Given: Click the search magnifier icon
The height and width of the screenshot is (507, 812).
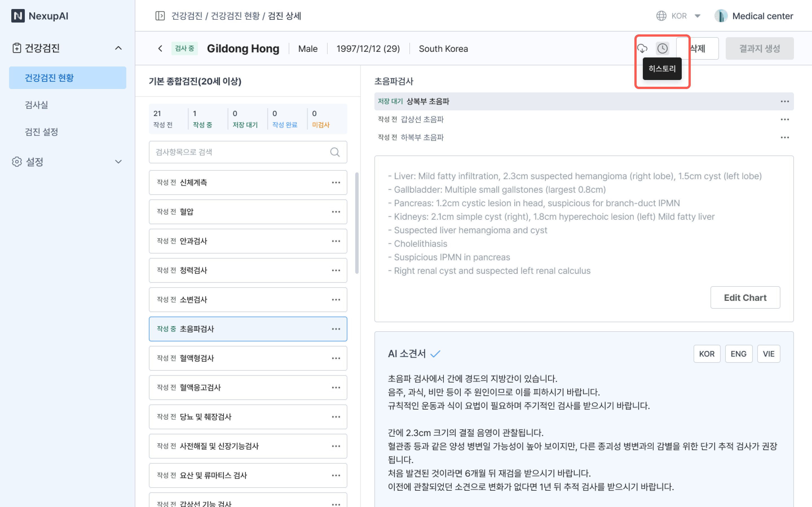Looking at the screenshot, I should click(335, 152).
